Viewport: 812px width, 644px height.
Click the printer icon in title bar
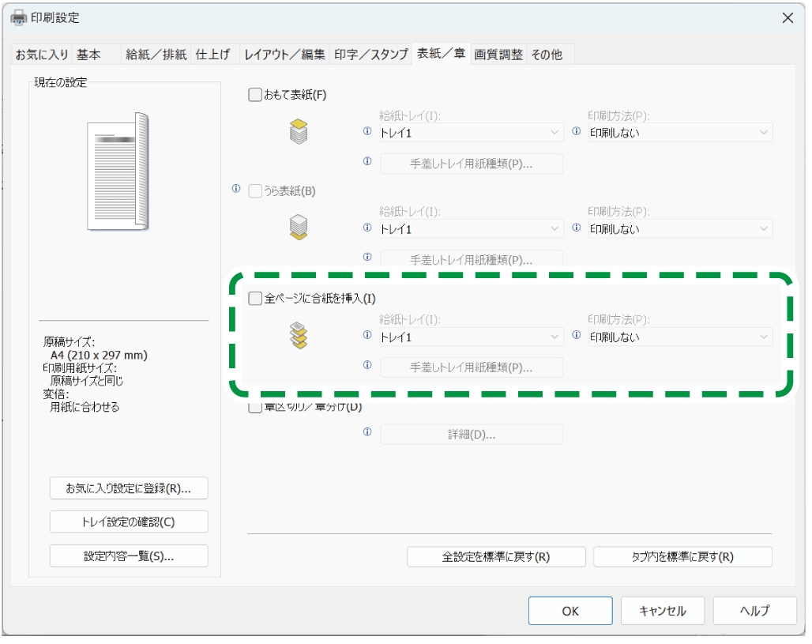[x=18, y=17]
